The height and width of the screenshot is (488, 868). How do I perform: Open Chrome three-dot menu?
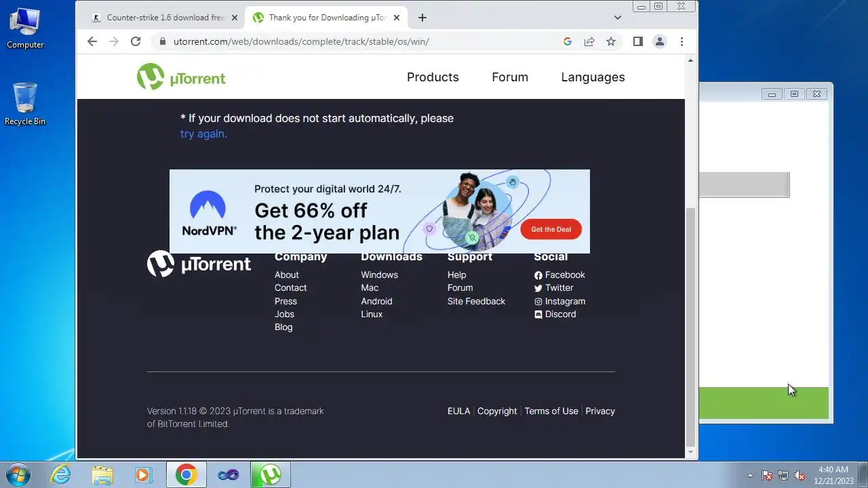pyautogui.click(x=682, y=41)
